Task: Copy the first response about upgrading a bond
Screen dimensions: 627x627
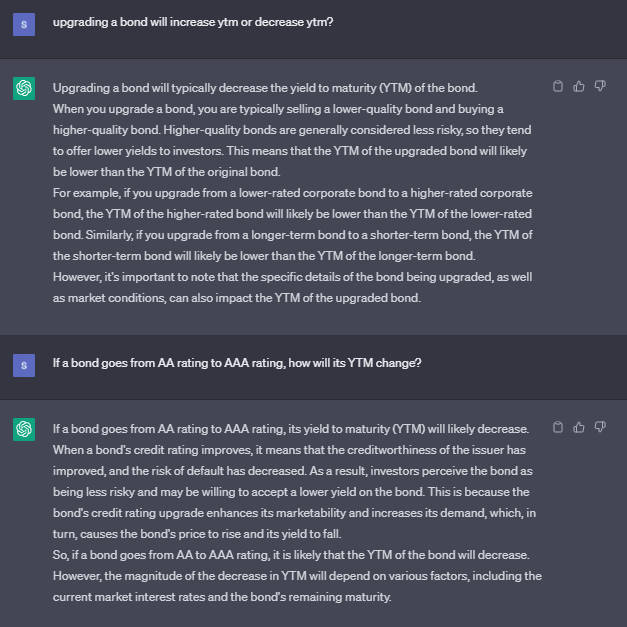Action: 558,86
